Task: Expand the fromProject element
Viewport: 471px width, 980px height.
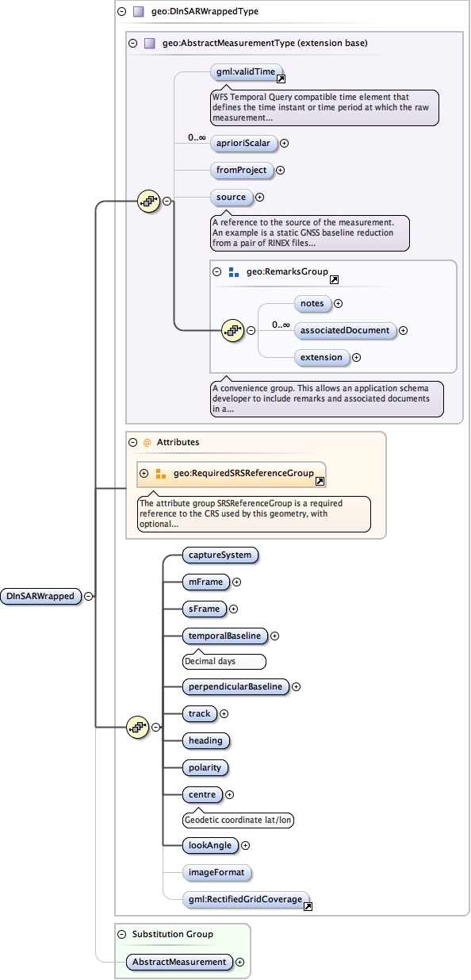Action: (x=280, y=170)
